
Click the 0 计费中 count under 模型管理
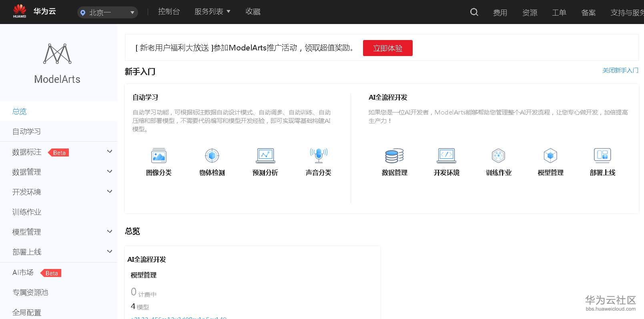coord(144,293)
